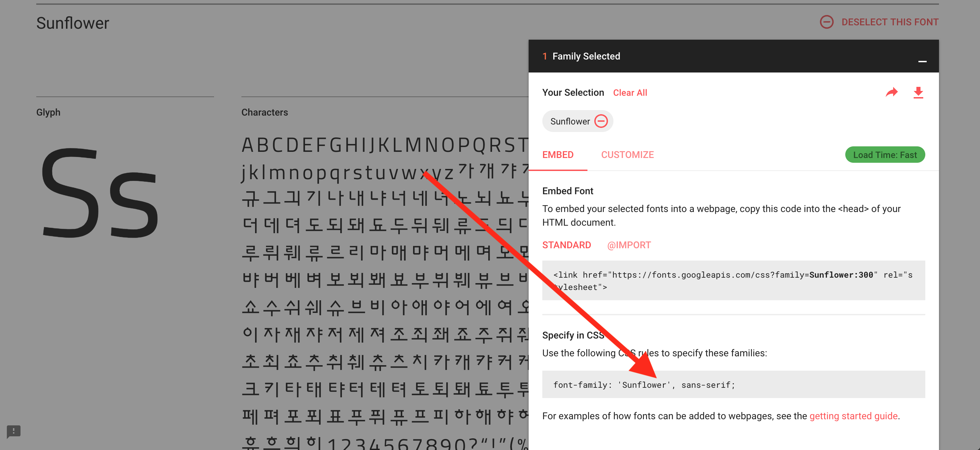Click the warning icon bottom left corner
Screen dimensions: 980x450
(x=14, y=431)
